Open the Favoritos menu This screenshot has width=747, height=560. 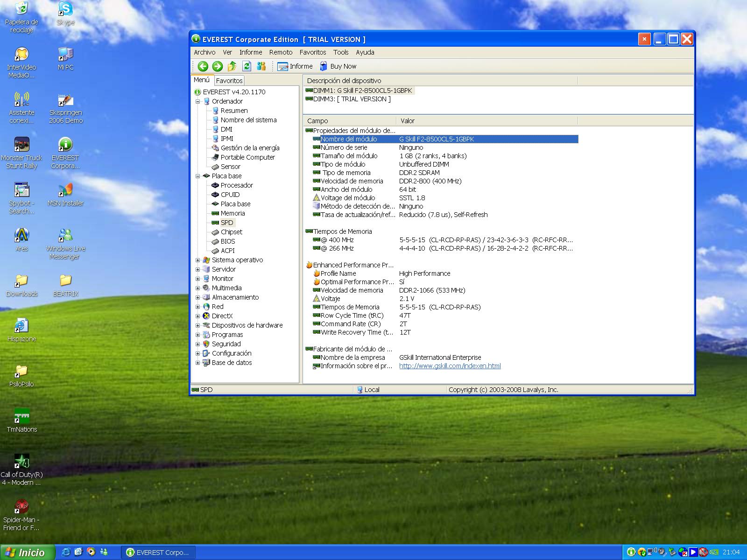pos(312,52)
